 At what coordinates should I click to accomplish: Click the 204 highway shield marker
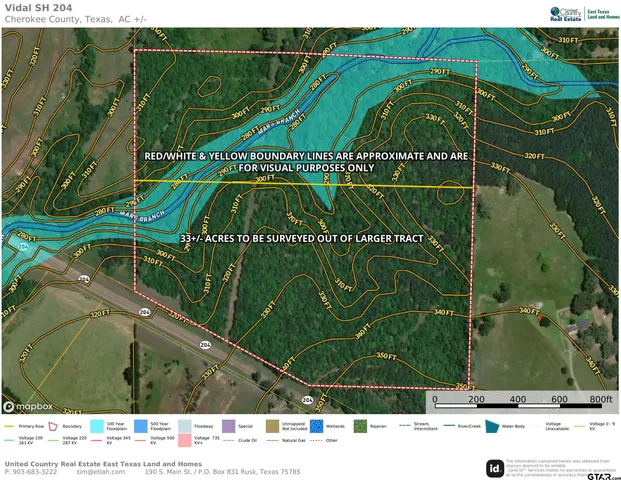205,343
